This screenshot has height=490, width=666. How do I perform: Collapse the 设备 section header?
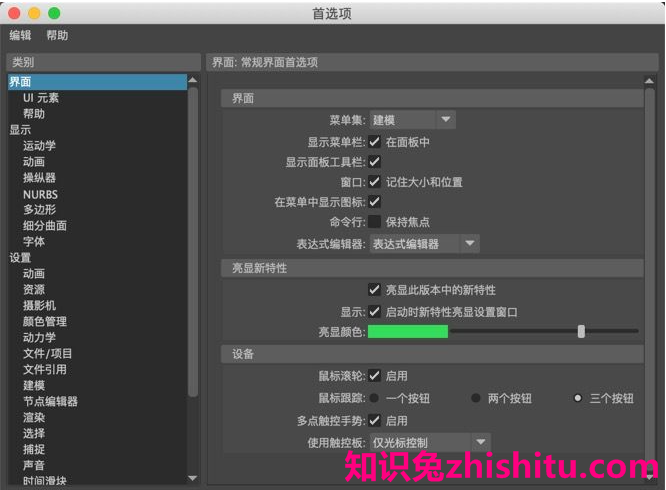(x=432, y=354)
